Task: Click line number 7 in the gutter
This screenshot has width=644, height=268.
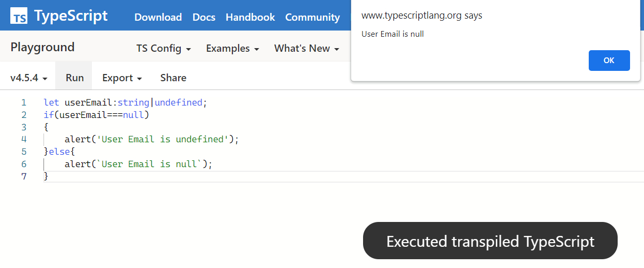Action: (24, 176)
